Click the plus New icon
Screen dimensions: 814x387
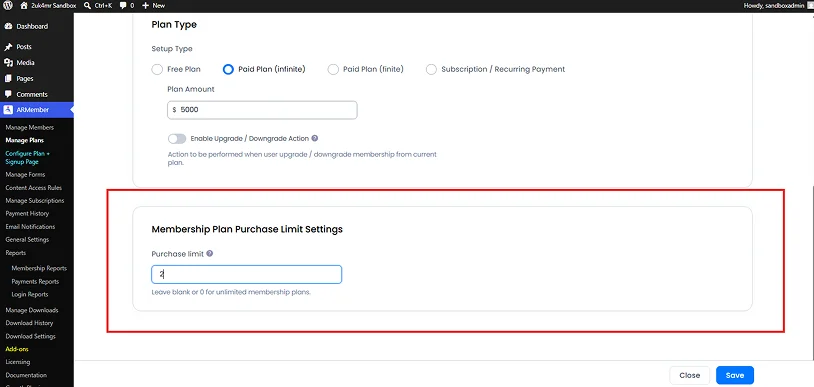pos(145,5)
